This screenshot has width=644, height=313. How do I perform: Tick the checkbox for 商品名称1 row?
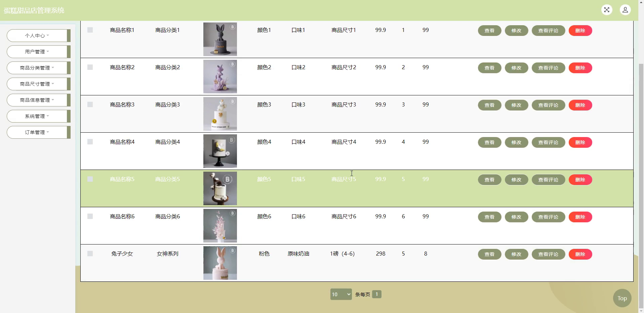90,30
